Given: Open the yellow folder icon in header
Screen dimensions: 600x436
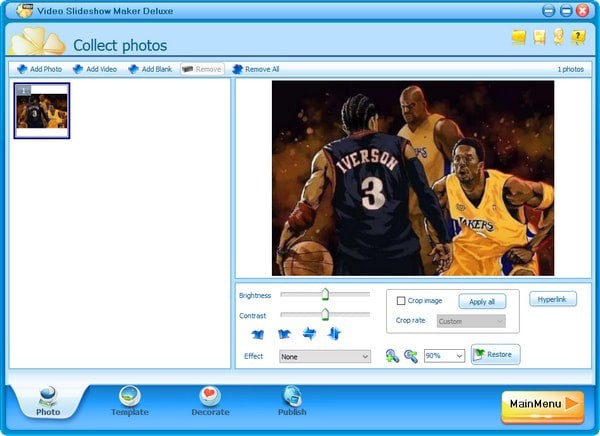Looking at the screenshot, I should pyautogui.click(x=519, y=37).
